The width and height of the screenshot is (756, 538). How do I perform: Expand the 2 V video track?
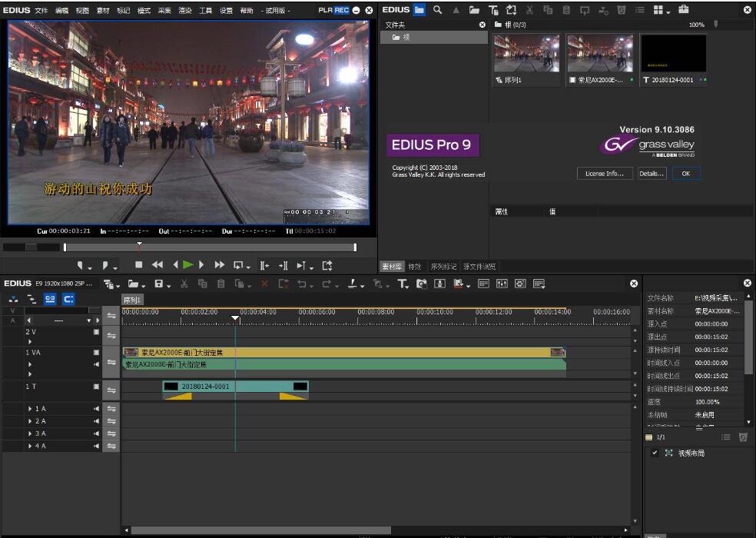point(30,341)
